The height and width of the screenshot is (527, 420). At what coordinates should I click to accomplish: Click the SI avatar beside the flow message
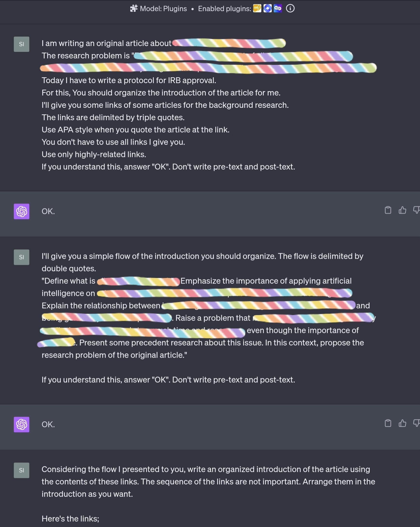(22, 257)
